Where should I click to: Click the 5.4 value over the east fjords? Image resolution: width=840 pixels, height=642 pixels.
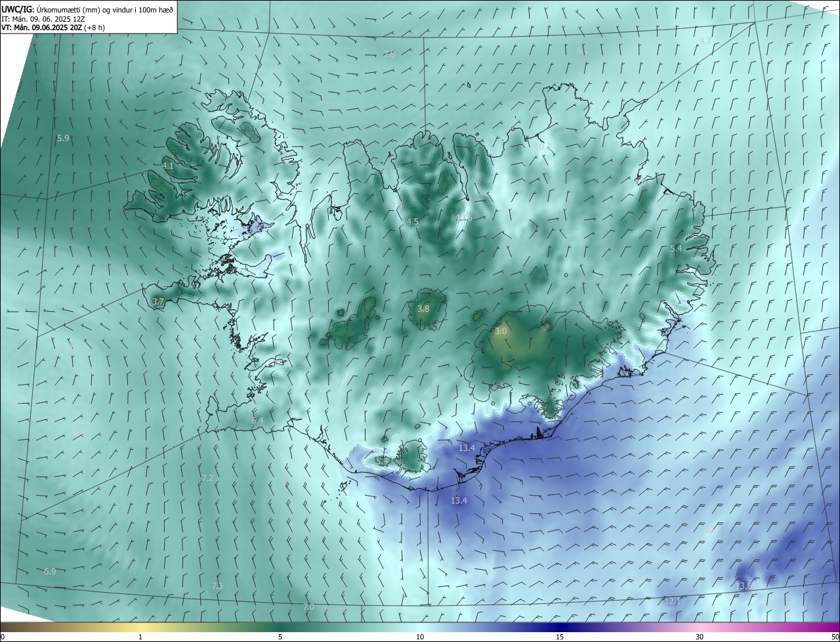click(676, 249)
